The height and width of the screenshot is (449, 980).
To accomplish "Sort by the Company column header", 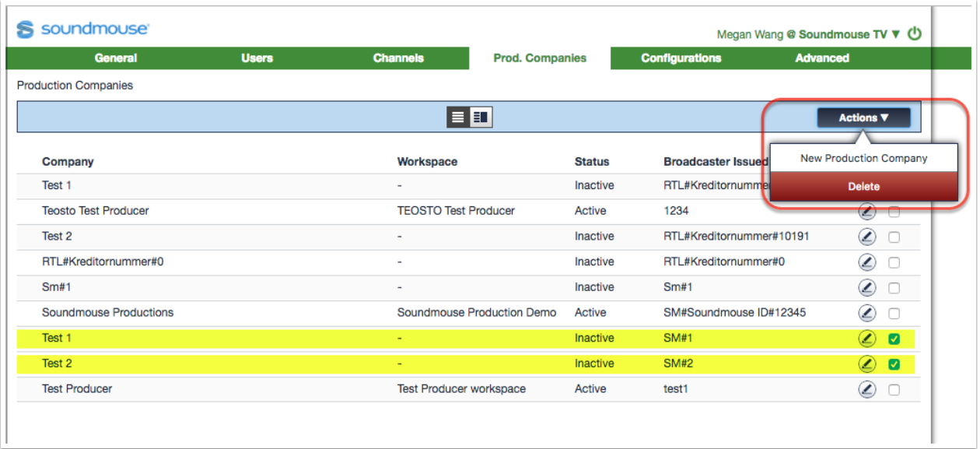I will click(x=68, y=162).
